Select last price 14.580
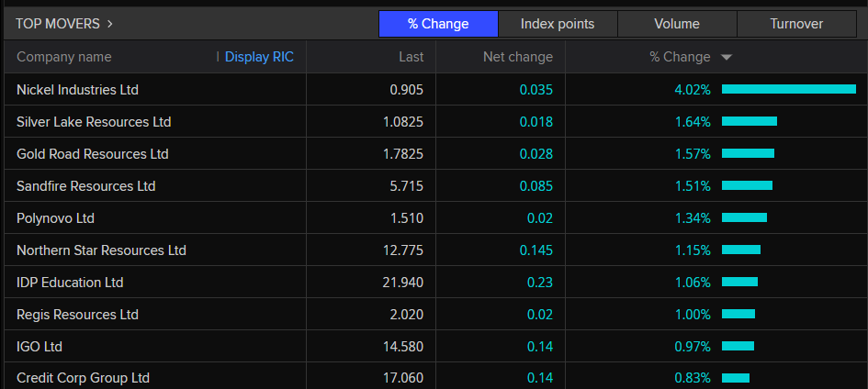The height and width of the screenshot is (389, 868). [x=403, y=347]
